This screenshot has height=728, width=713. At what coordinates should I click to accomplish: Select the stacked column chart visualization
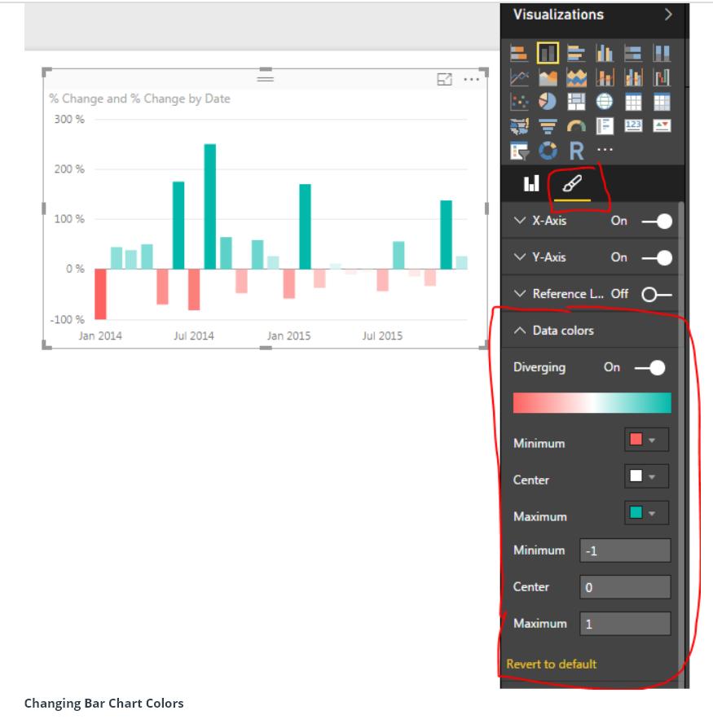pos(548,53)
